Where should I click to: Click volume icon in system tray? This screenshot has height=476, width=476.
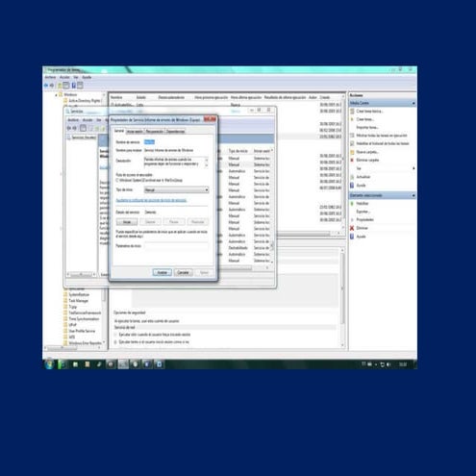point(388,364)
